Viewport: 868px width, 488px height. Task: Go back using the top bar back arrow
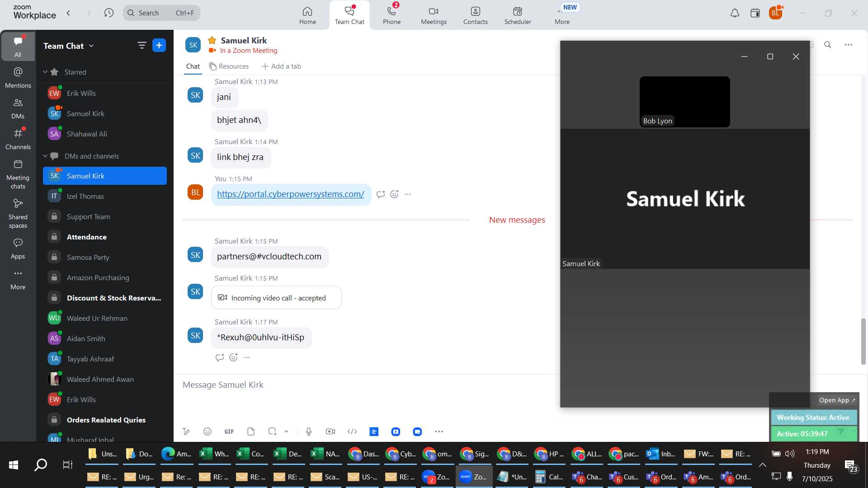coord(68,13)
